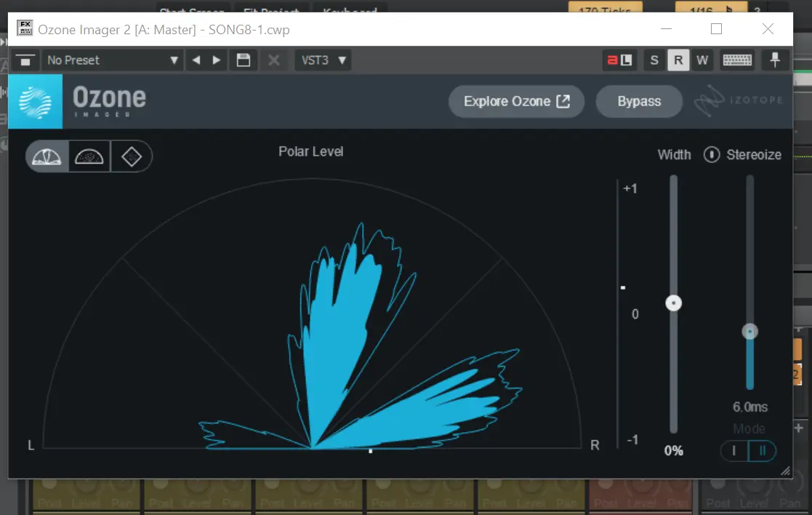Select Stereoize Mode I
Image resolution: width=812 pixels, height=515 pixels.
click(x=734, y=451)
